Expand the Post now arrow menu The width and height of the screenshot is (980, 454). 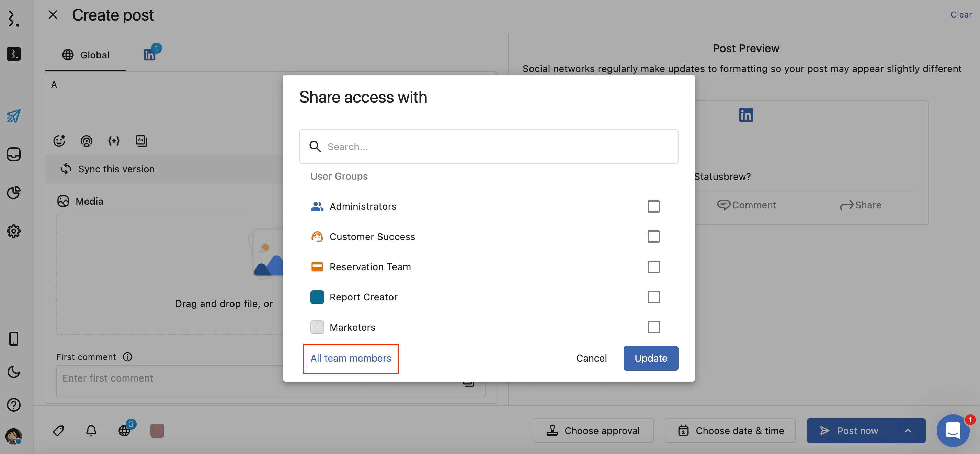908,430
